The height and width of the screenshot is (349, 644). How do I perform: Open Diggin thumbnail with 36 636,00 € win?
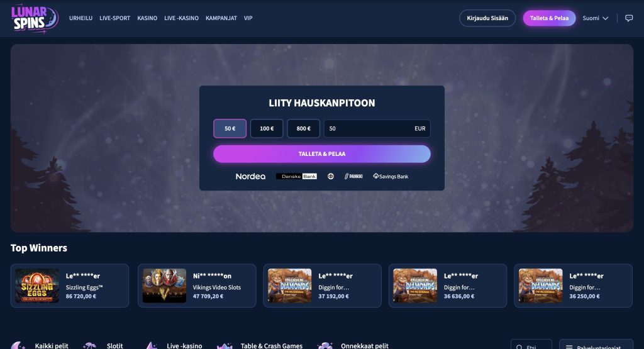[415, 285]
